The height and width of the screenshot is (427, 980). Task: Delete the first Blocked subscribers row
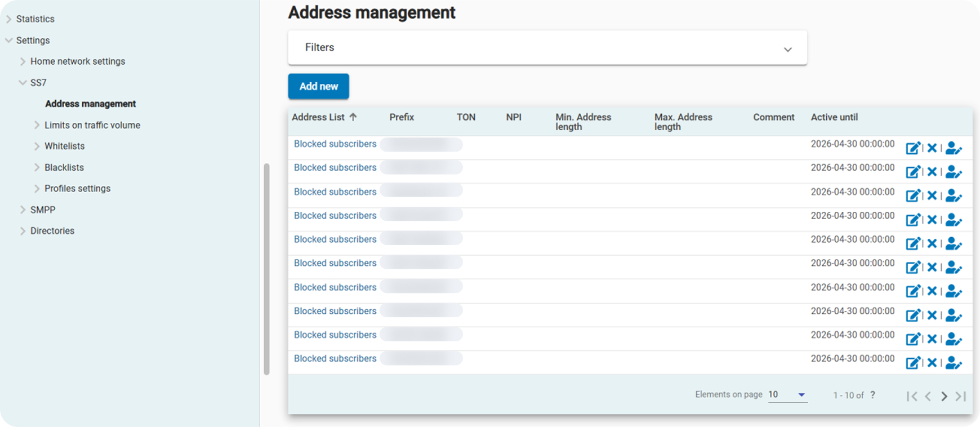click(932, 148)
